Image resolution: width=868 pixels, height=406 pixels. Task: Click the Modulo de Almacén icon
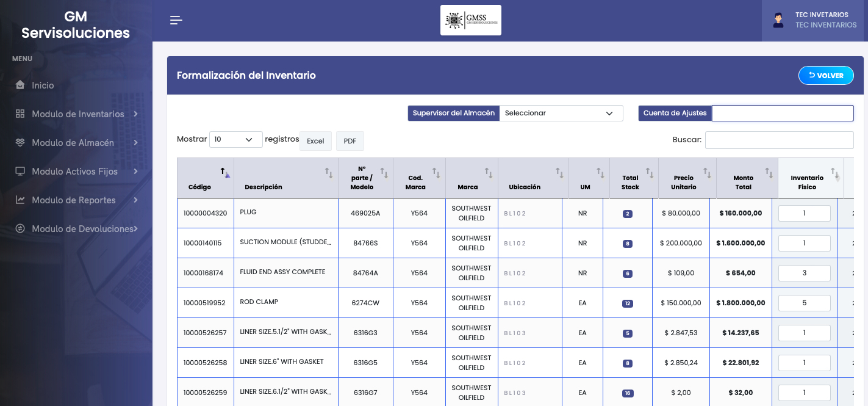click(20, 143)
